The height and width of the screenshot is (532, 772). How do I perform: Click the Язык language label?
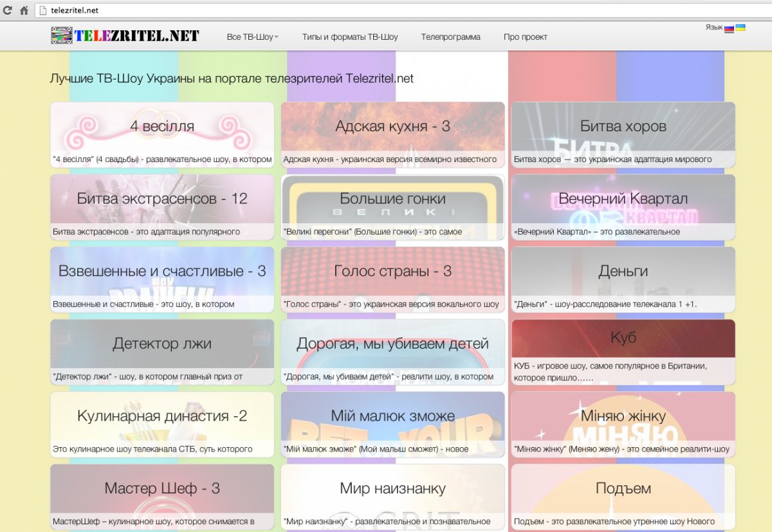coord(713,28)
